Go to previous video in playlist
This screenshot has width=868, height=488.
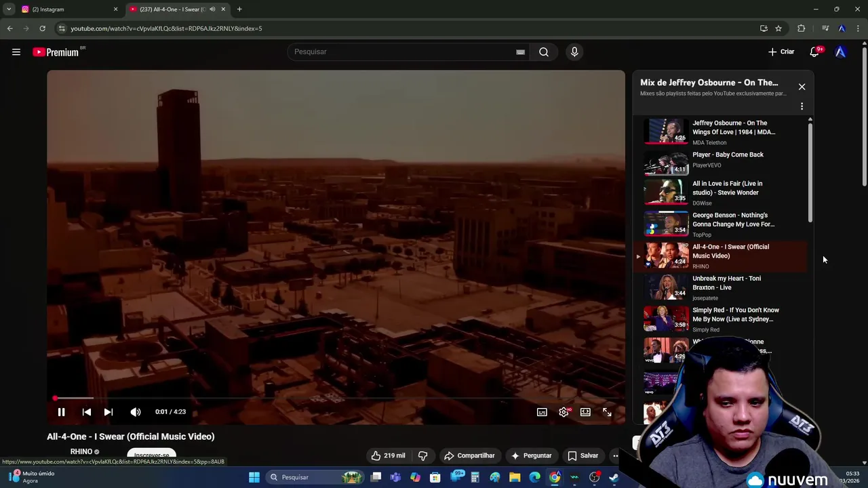pos(87,411)
